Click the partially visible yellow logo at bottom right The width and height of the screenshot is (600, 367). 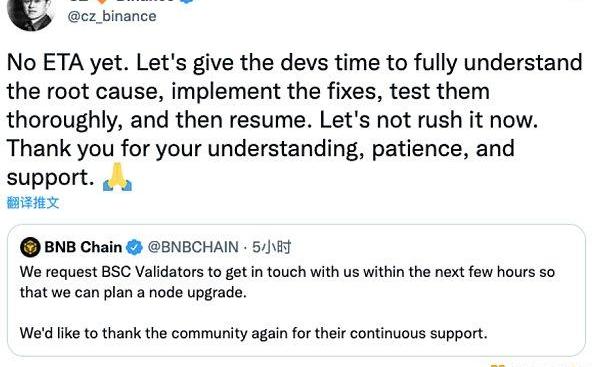[x=498, y=365]
